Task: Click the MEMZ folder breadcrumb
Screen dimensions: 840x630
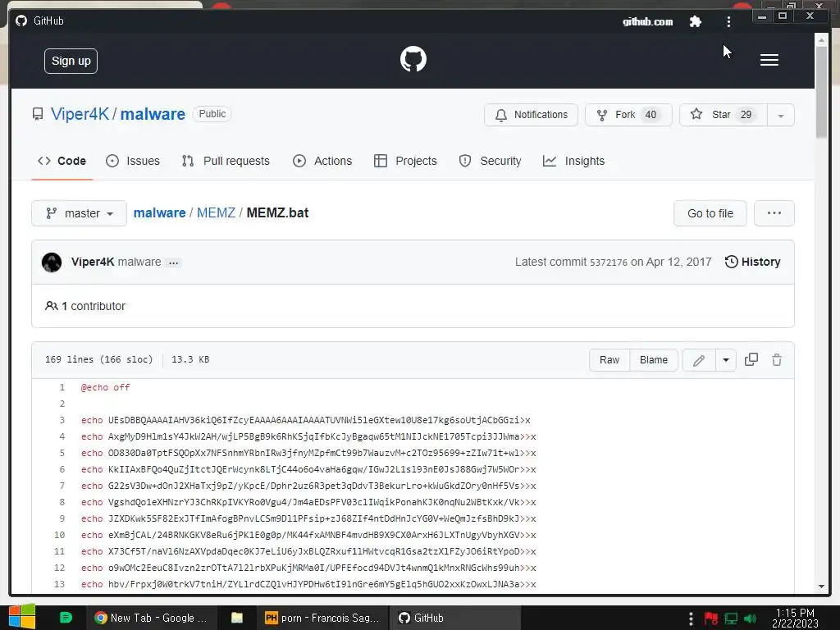Action: pyautogui.click(x=217, y=212)
